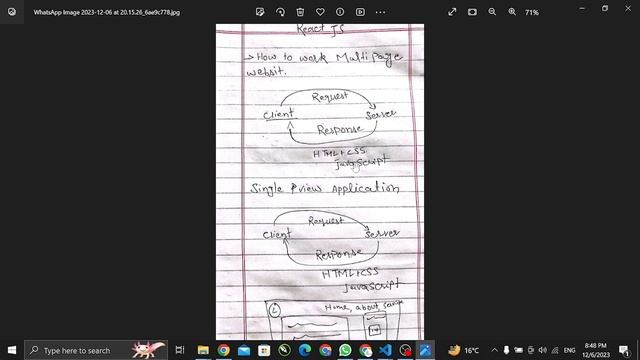Screen dimensions: 640x360
Task: Enter full screen with the arrows icon
Action: point(452,12)
